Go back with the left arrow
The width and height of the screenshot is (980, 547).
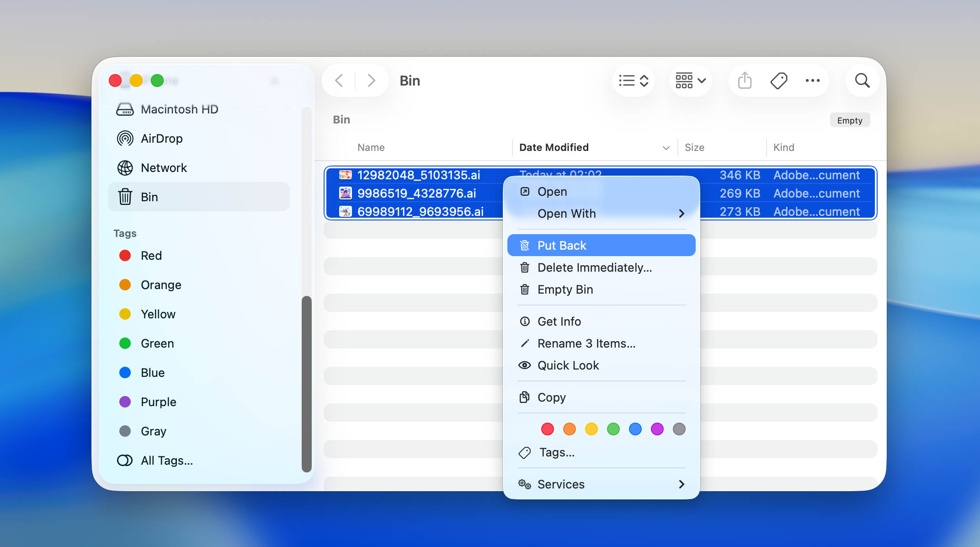[339, 80]
